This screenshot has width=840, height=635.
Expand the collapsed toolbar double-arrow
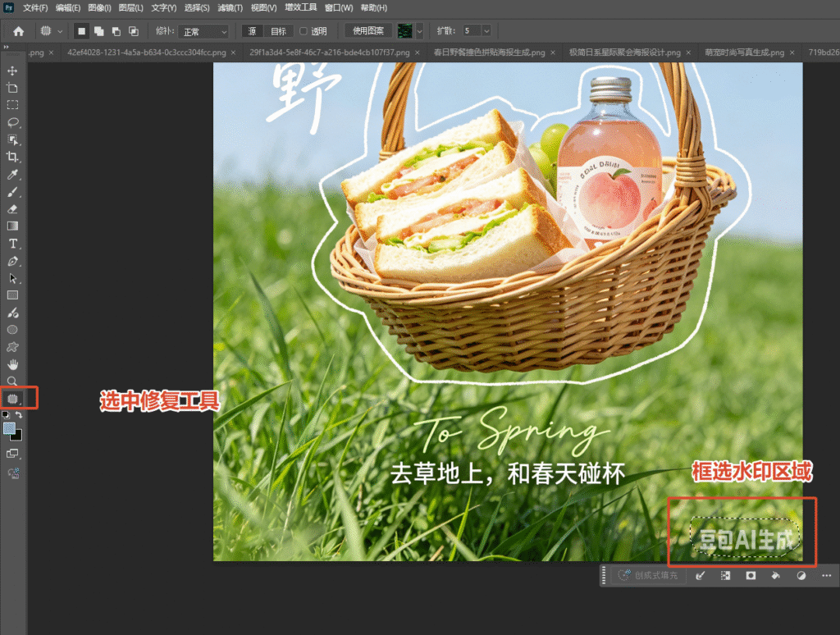point(7,47)
